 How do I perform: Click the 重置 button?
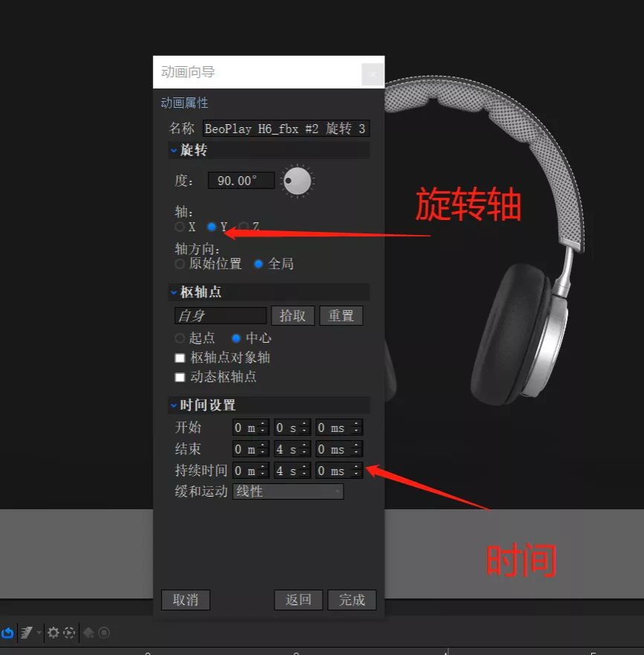tap(341, 315)
